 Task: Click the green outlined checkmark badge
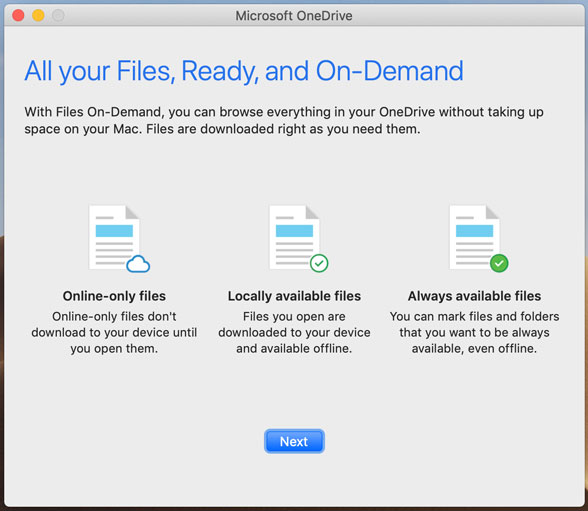pos(319,263)
